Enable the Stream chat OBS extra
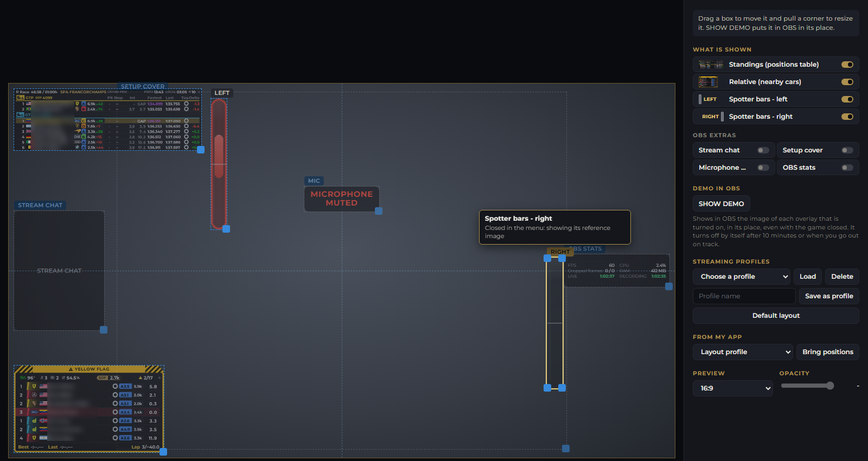Image resolution: width=868 pixels, height=461 pixels. click(763, 150)
